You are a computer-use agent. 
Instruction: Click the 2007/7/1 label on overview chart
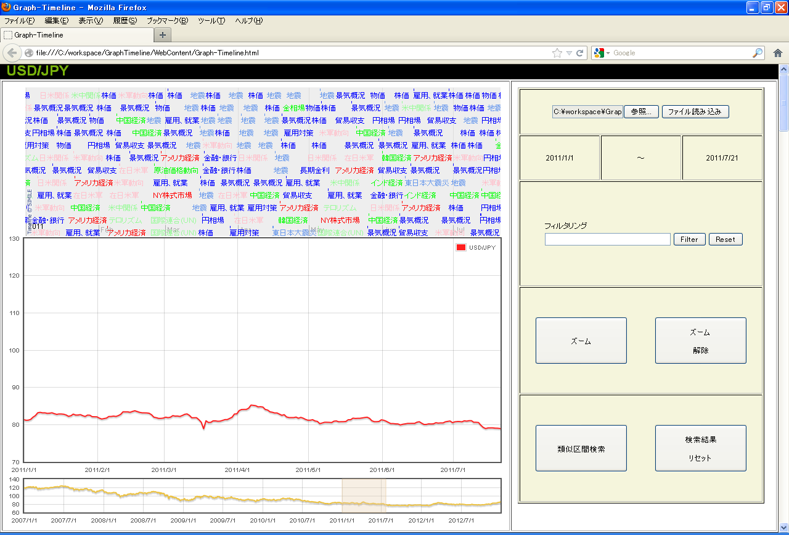[x=64, y=520]
